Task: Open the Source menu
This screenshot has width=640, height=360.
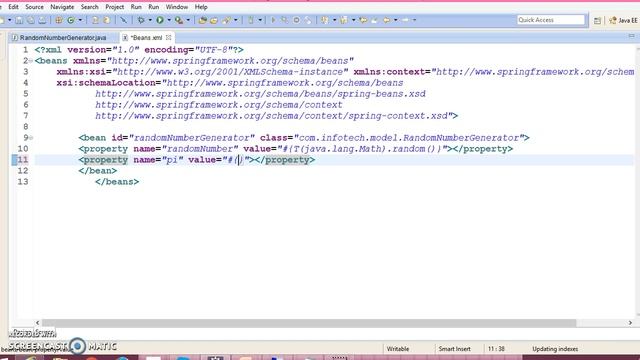Action: pos(34,7)
